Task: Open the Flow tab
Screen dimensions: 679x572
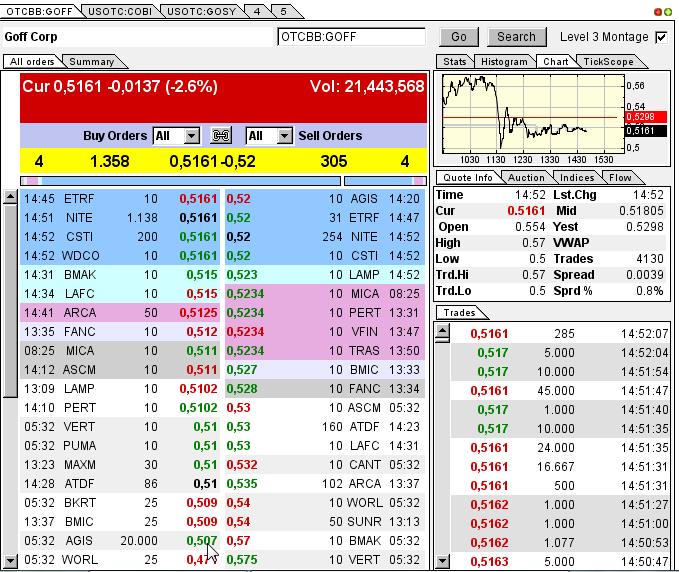Action: 620,178
